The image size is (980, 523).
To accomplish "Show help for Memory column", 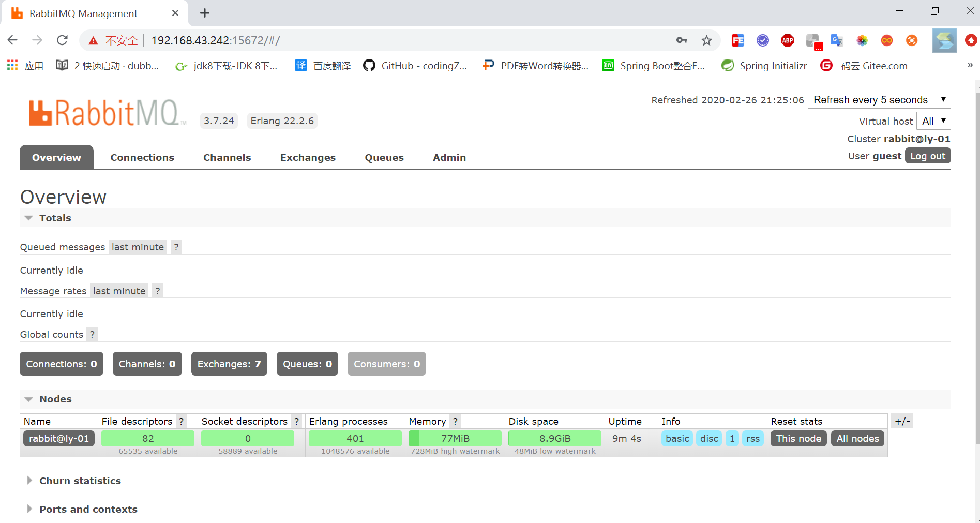I will click(455, 421).
